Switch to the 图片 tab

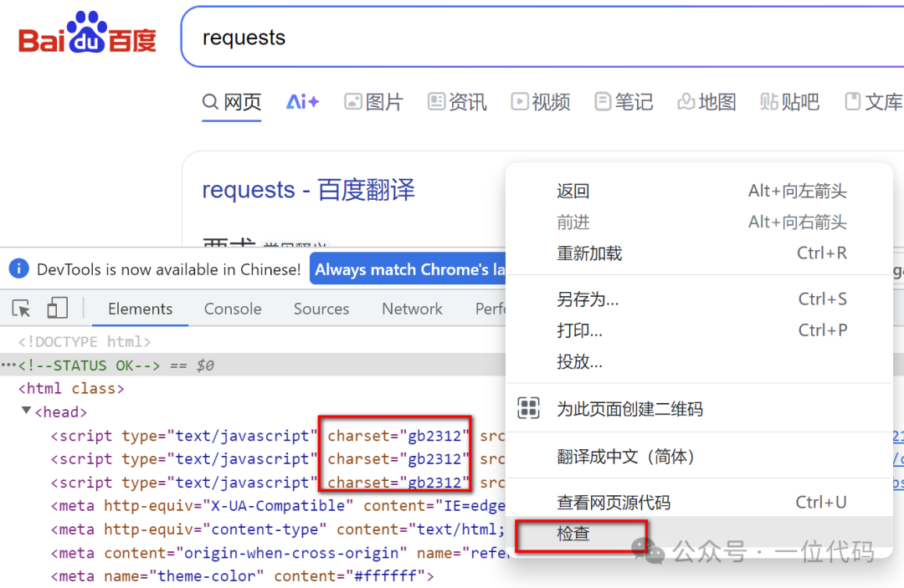373,102
